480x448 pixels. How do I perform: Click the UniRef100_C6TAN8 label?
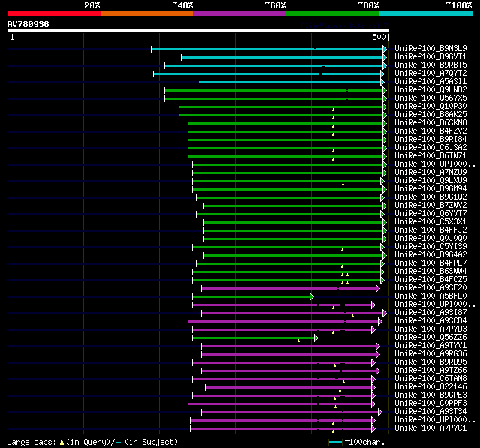430,379
